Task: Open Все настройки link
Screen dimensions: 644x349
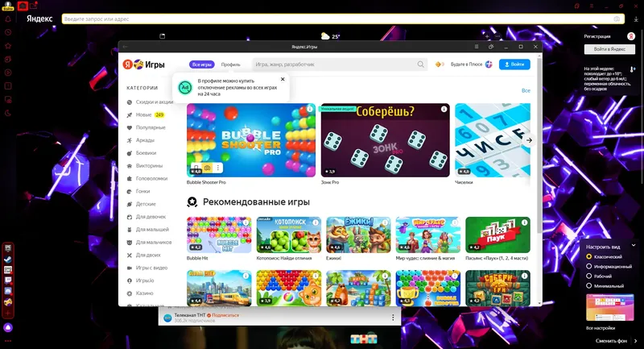Action: [601, 328]
